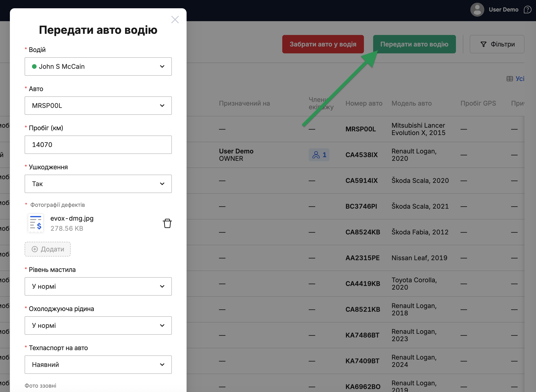Image resolution: width=536 pixels, height=392 pixels.
Task: Click the Škoda Fabia, 2012 model cell
Action: (420, 232)
